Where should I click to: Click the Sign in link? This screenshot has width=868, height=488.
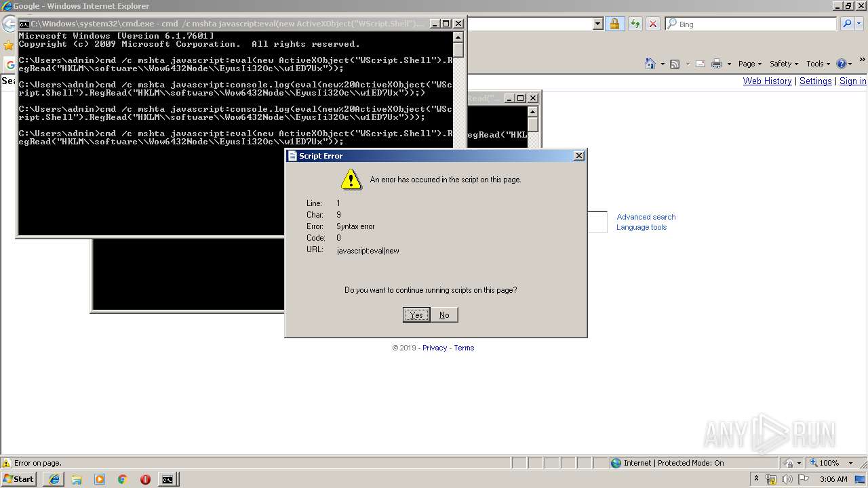pyautogui.click(x=852, y=81)
